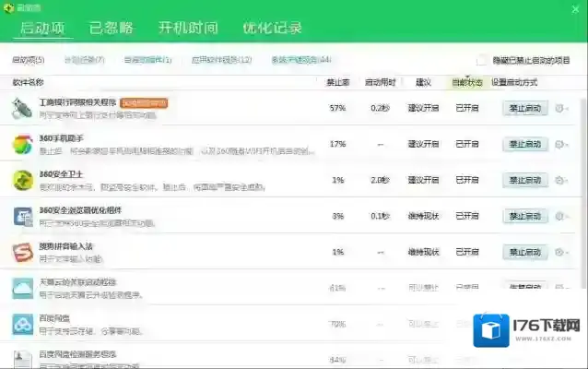588x369 pixels.
Task: Toggle 隐藏已禁止启动的项目 checkbox
Action: coord(481,60)
